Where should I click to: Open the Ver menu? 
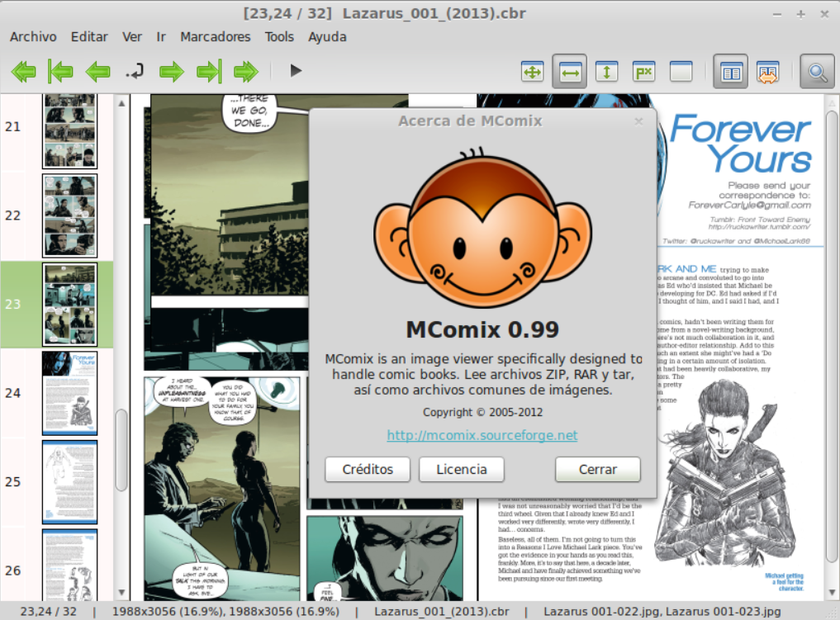[132, 37]
